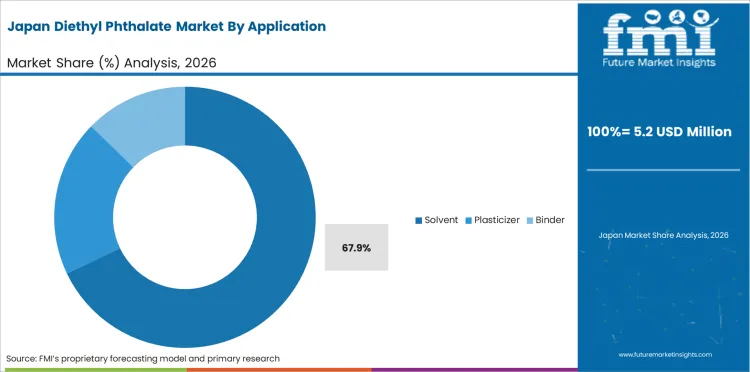Select the Solvent legend label
The image size is (750, 372).
click(x=441, y=220)
